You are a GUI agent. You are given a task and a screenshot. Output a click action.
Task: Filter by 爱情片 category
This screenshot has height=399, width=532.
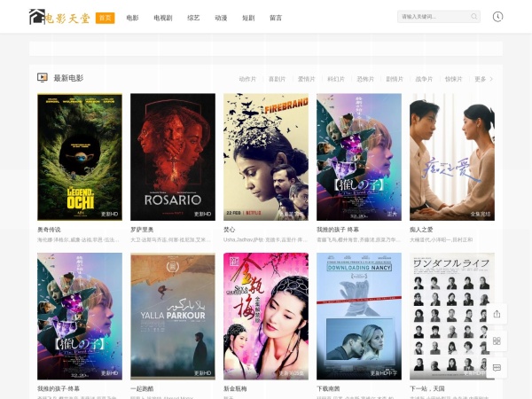(307, 79)
